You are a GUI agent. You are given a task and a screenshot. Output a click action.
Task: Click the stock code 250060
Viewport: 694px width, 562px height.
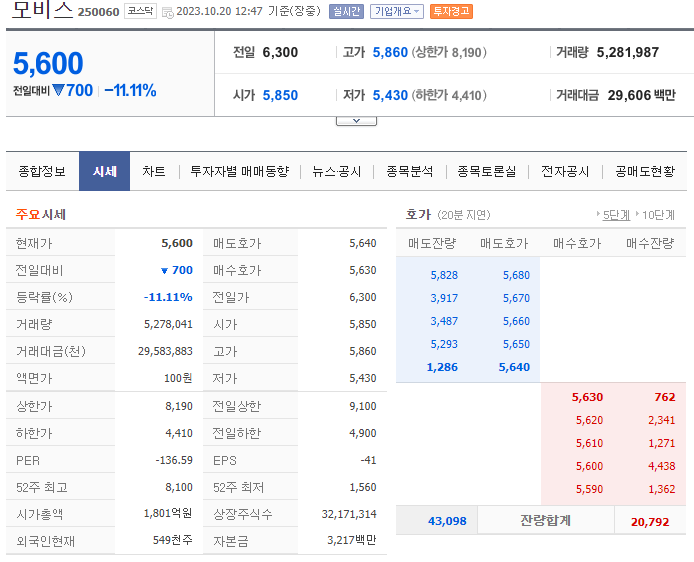(x=98, y=12)
